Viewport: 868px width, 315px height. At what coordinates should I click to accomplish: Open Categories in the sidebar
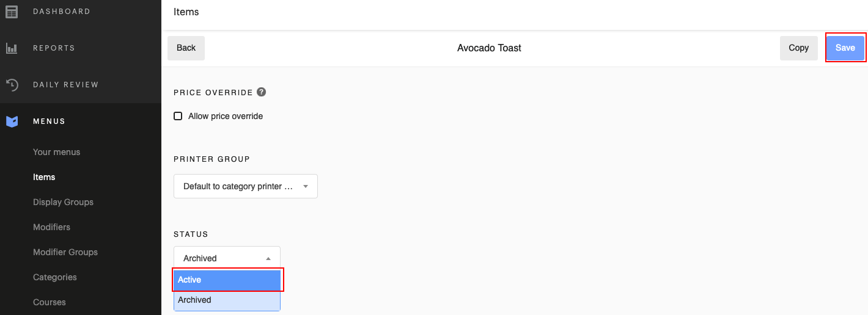click(x=55, y=277)
